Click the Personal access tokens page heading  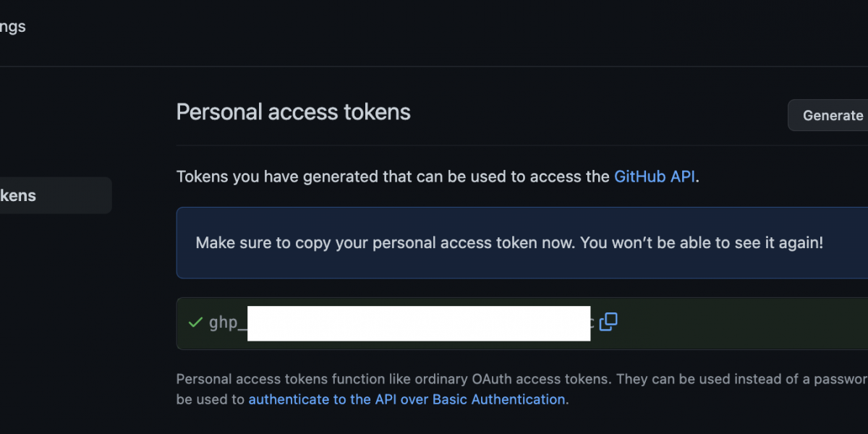293,112
